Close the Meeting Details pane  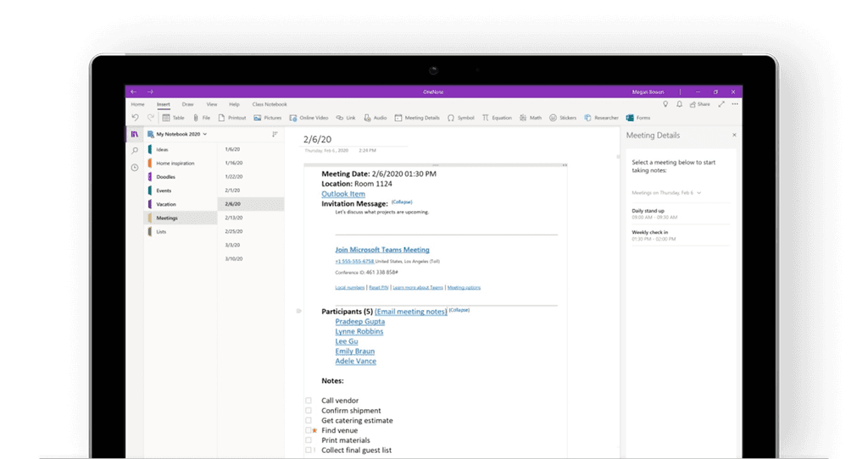(x=734, y=135)
